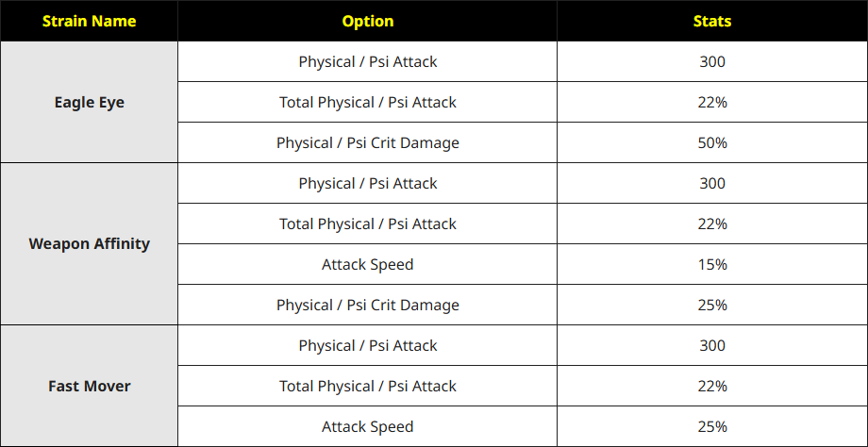
Task: Click Eagle Eye's Total Physical / Psi Attack option
Action: click(x=368, y=103)
